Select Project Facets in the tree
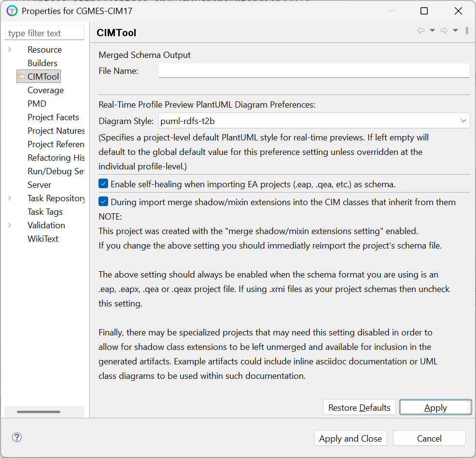This screenshot has height=458, width=476. click(54, 117)
